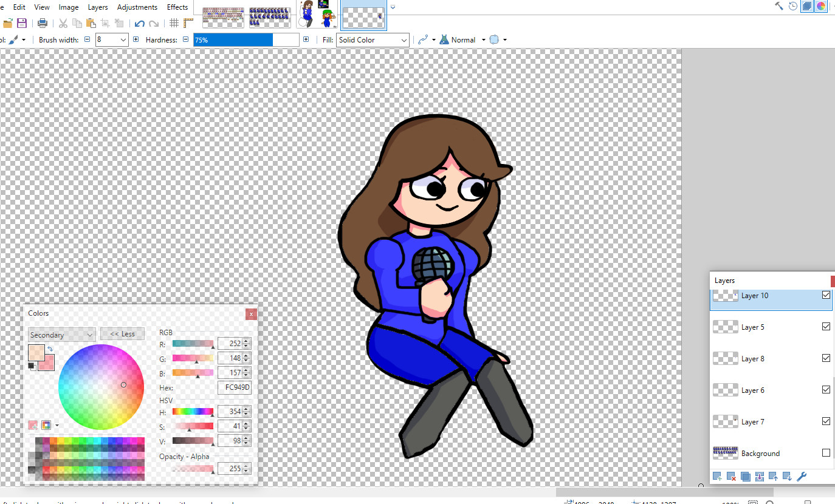Click the '<< Less' button
Screen dimensions: 835x504
[122, 334]
